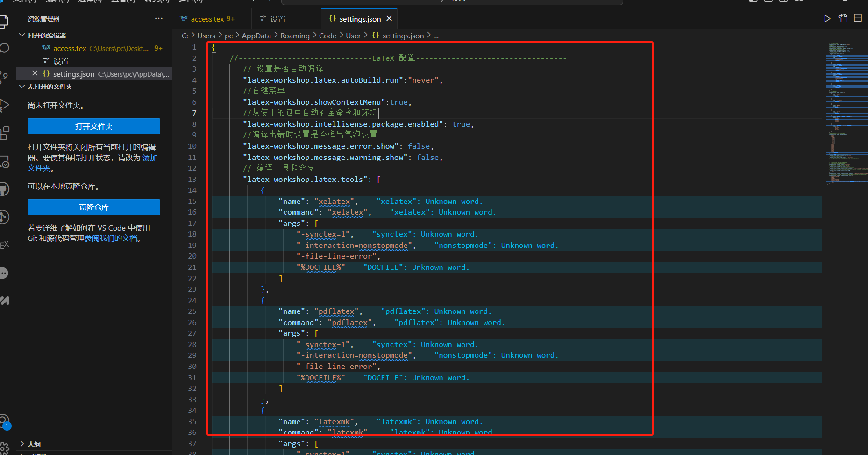Click the "-file-line-error" string on line 20
The image size is (868, 455).
tap(336, 256)
